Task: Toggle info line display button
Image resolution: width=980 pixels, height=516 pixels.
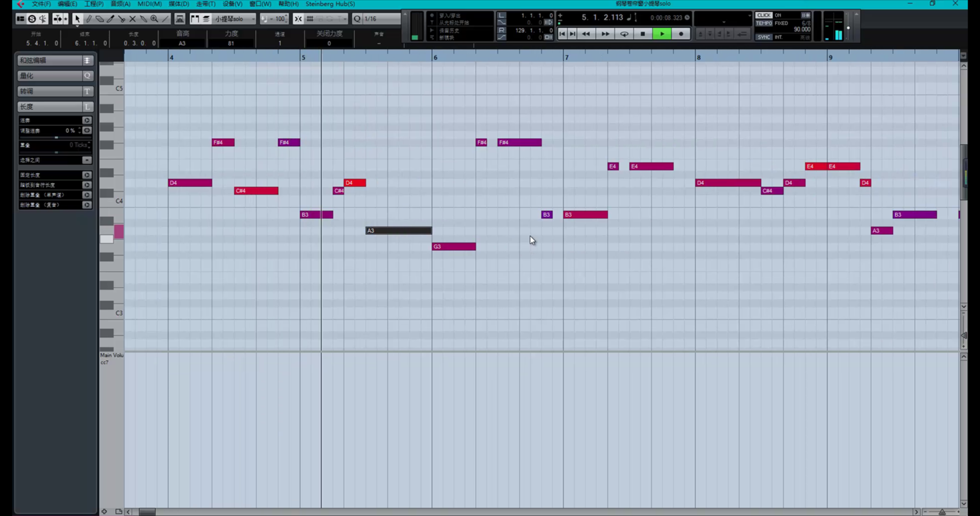Action: (x=20, y=19)
